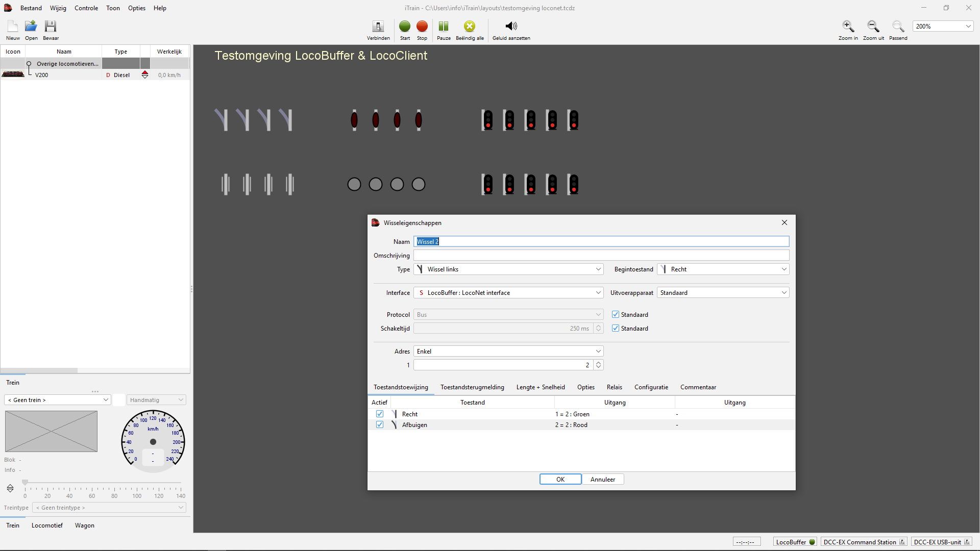Click the Zoom in magnifier

click(848, 27)
